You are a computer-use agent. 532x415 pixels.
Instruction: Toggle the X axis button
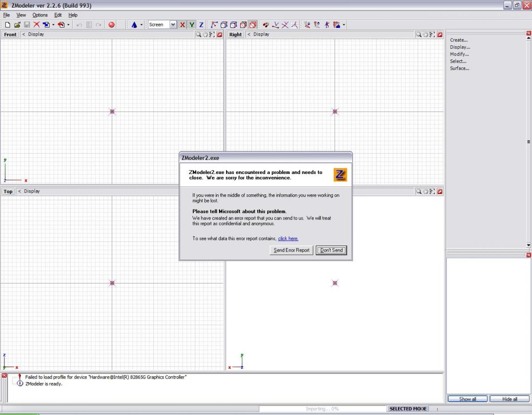[x=182, y=25]
